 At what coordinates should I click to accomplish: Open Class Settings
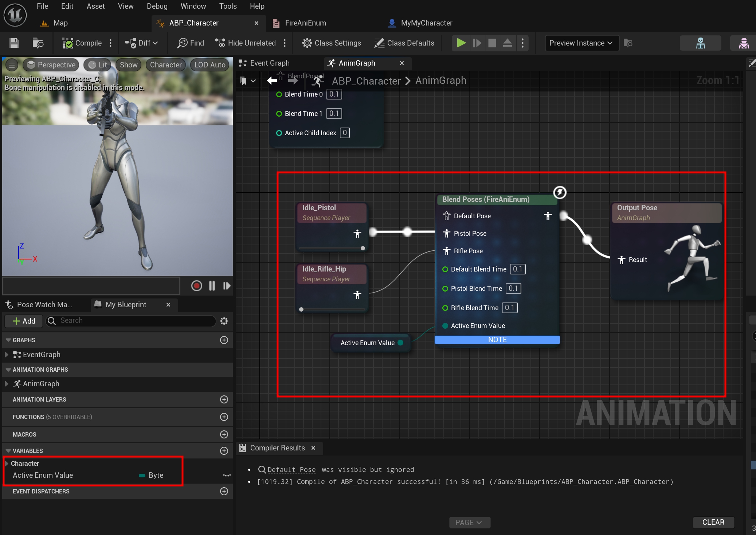pos(332,43)
